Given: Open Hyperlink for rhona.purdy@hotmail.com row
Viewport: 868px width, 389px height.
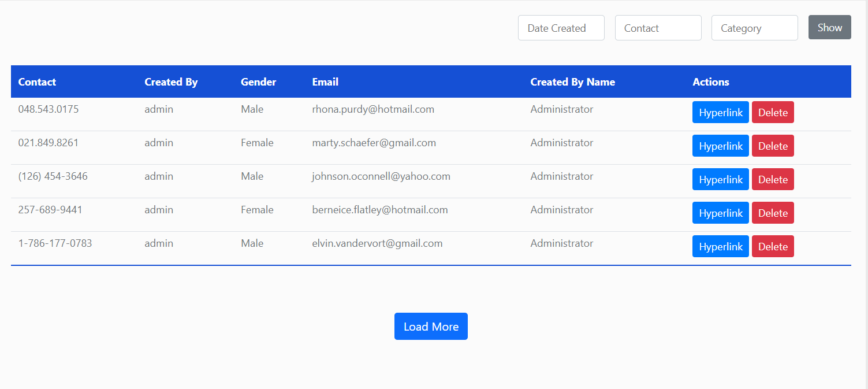Looking at the screenshot, I should [x=720, y=112].
